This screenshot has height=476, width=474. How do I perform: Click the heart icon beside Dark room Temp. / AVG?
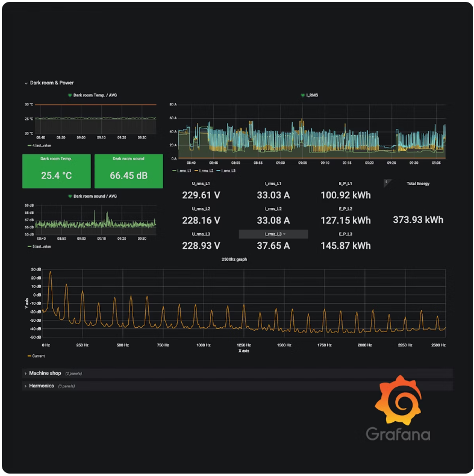70,95
